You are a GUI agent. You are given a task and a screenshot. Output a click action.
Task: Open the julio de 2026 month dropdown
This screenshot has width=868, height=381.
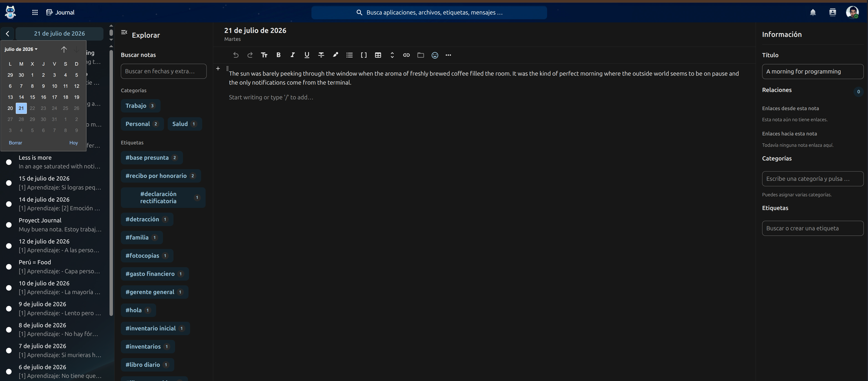[x=21, y=49]
